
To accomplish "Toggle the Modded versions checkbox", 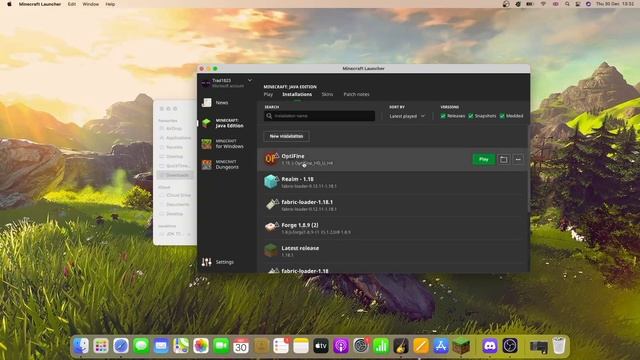I will [502, 116].
